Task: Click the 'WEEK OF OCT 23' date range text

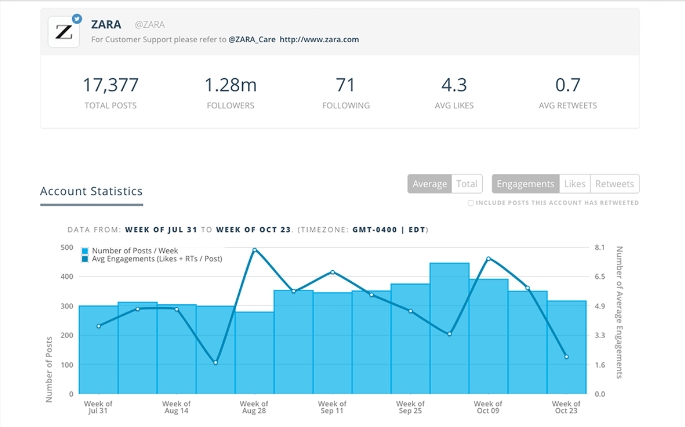Action: click(253, 230)
